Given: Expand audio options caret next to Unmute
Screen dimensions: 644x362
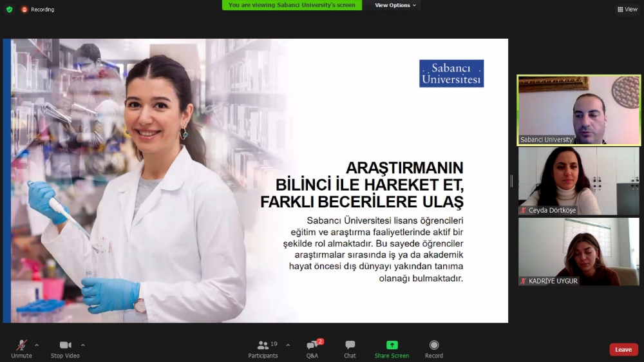Looking at the screenshot, I should 37,345.
